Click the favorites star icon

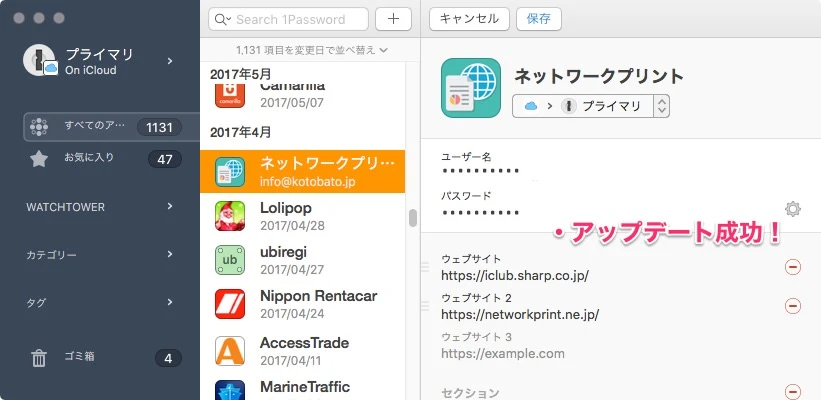(x=39, y=159)
